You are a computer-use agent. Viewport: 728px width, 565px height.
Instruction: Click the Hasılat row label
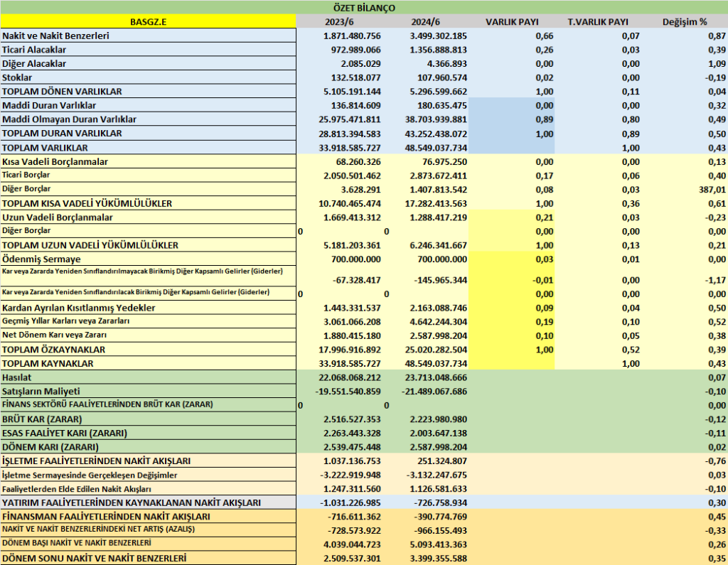(17, 377)
